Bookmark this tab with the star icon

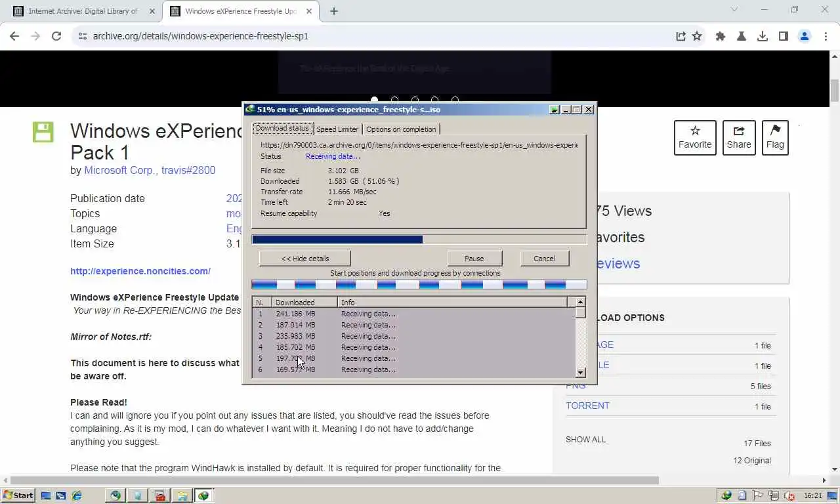click(697, 36)
